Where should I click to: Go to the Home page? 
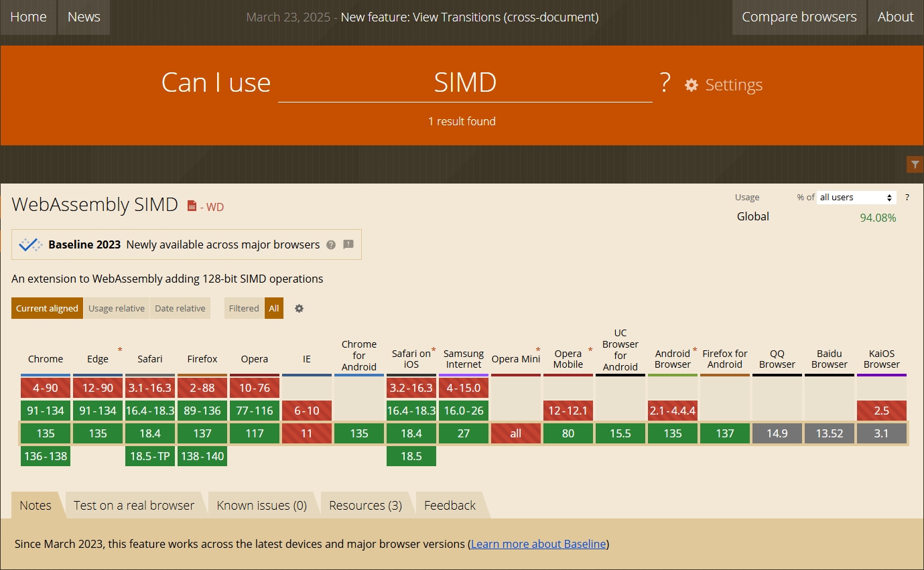tap(28, 17)
